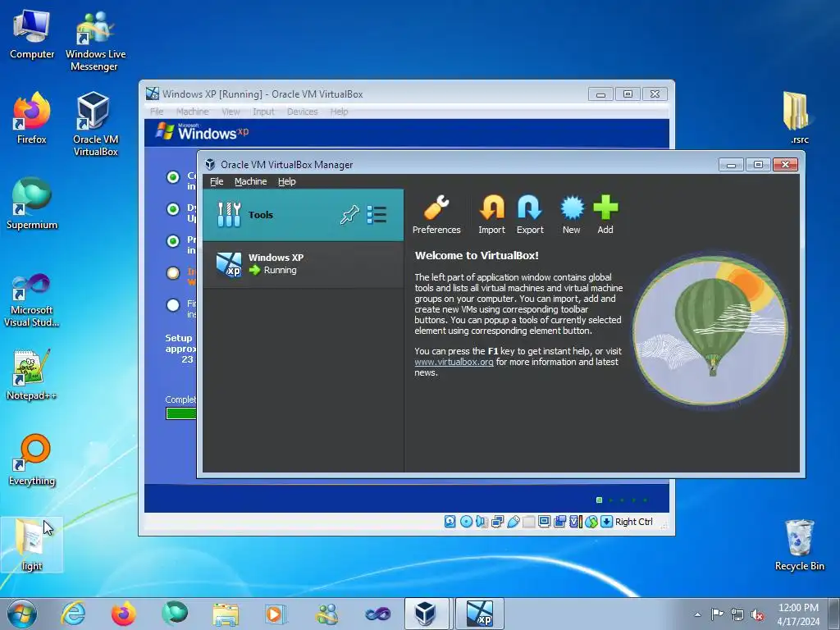Image resolution: width=840 pixels, height=630 pixels.
Task: Open Preferences in the VirtualBox Manager toolbar
Action: click(x=436, y=214)
